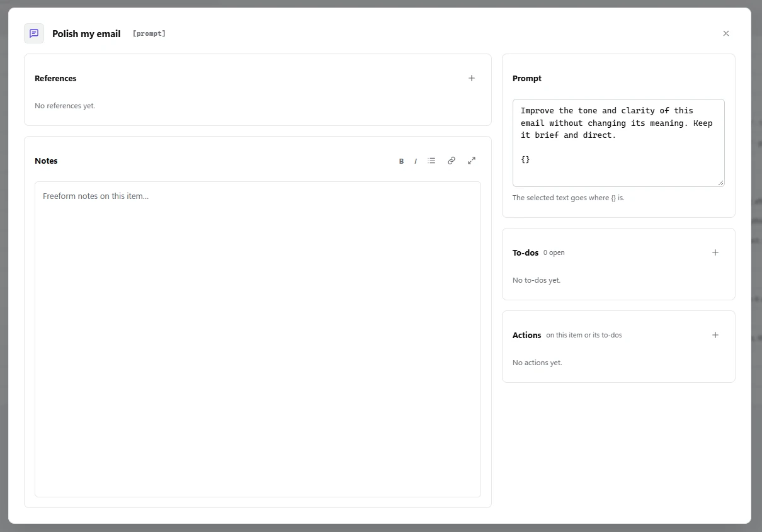
Task: Add a new reference with the plus icon
Action: coord(472,78)
